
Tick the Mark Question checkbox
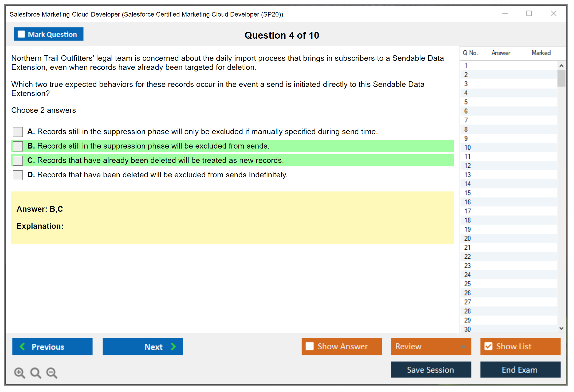(21, 34)
